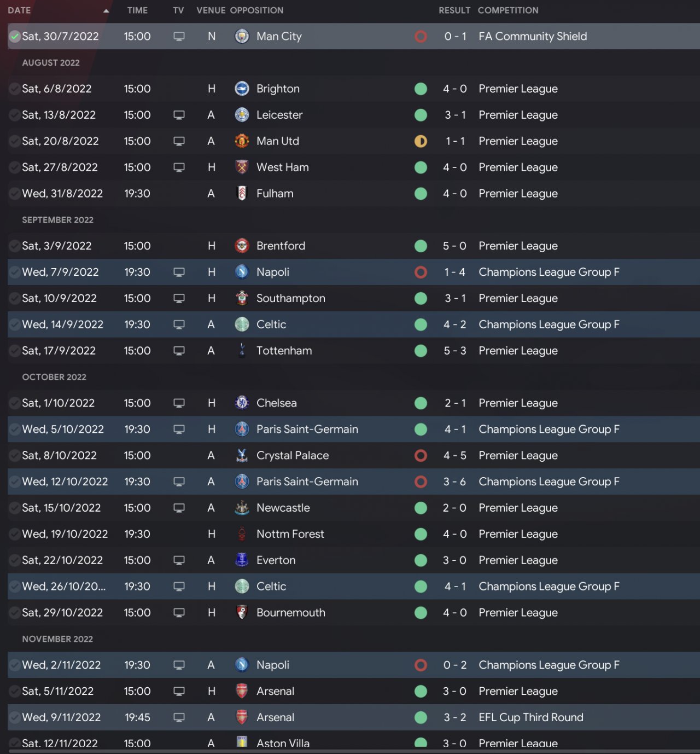
Task: Sort fixtures using the Date column arrow
Action: tap(106, 10)
